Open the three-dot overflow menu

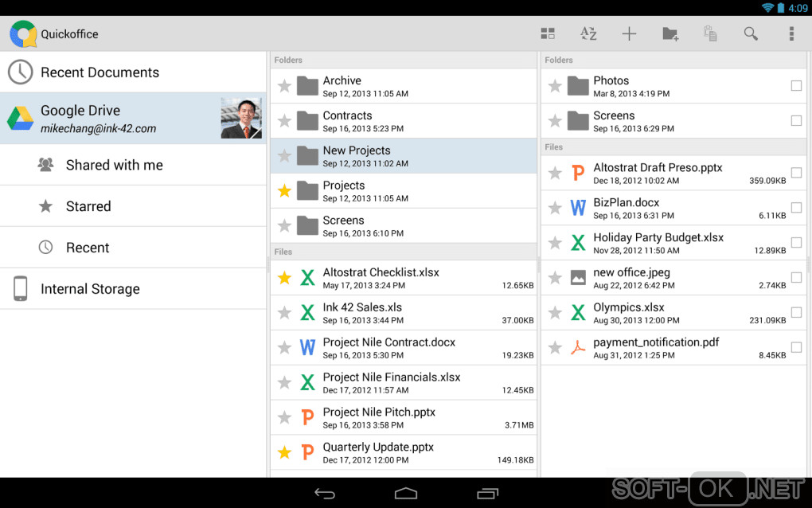click(x=791, y=33)
